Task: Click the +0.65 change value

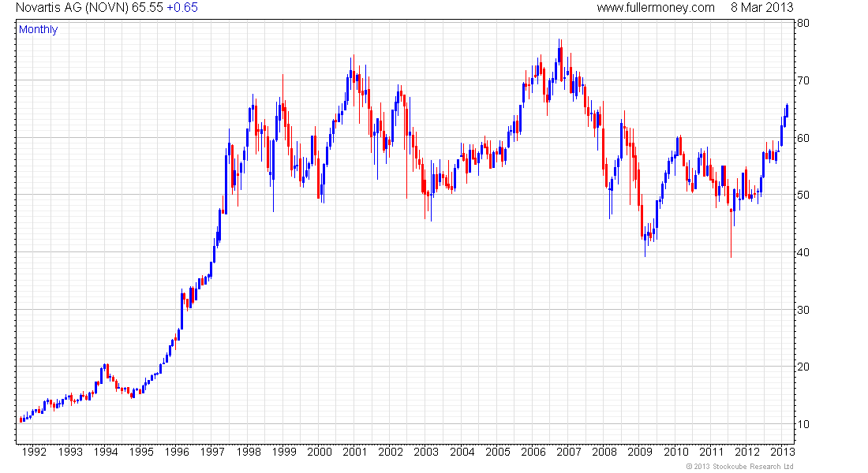Action: (x=182, y=8)
